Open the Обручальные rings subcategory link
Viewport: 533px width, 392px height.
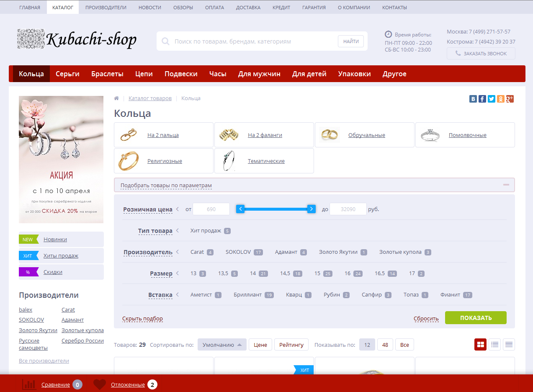coord(366,135)
